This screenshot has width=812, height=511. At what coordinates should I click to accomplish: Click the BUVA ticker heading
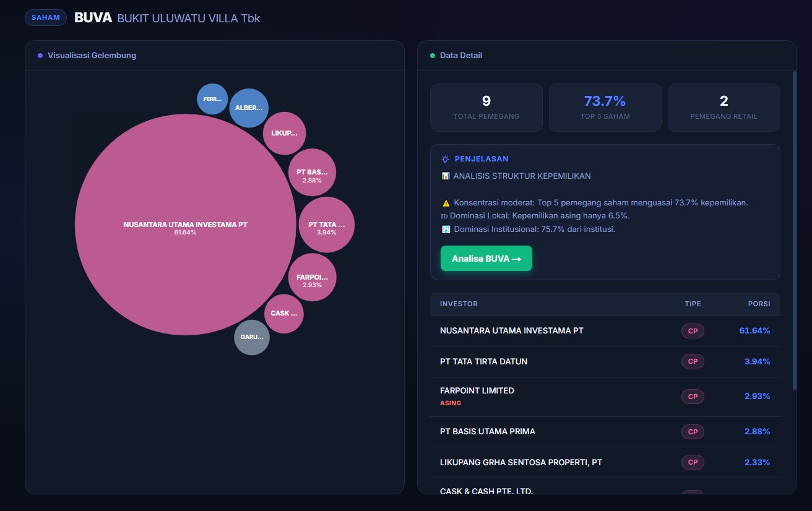tap(93, 18)
